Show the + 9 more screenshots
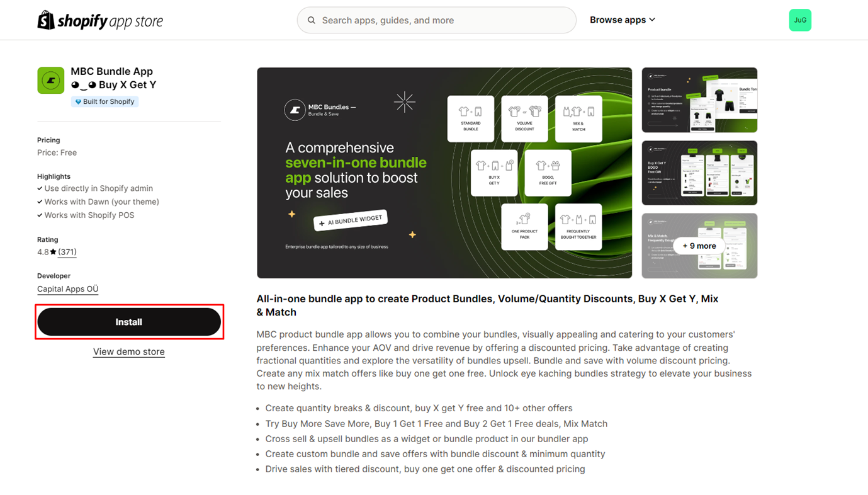 pos(699,246)
